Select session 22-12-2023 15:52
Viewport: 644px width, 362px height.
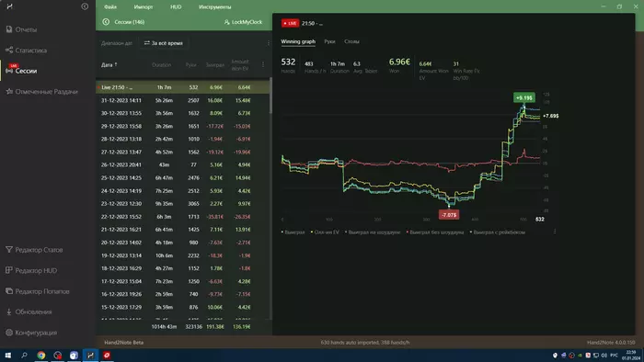(183, 217)
